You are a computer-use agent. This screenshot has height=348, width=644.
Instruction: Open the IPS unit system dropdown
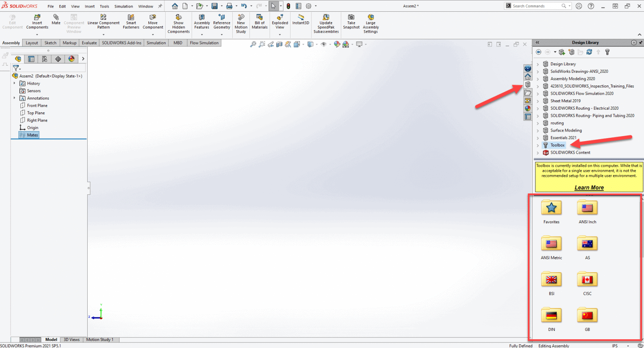(628, 346)
